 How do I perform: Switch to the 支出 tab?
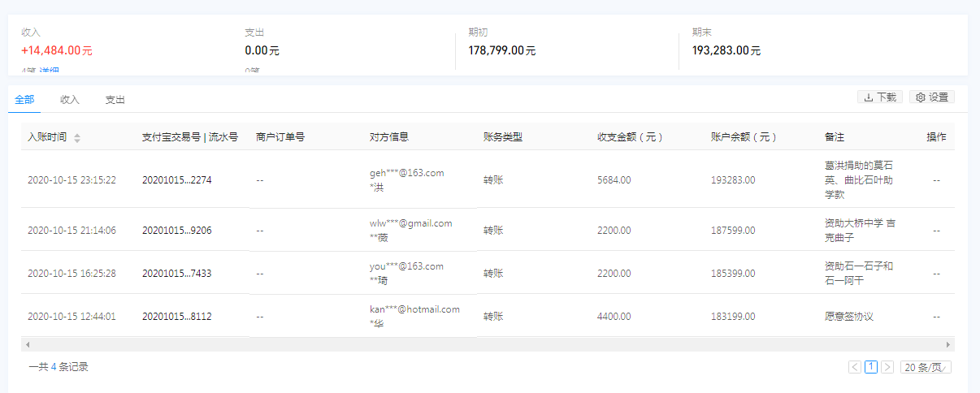click(115, 100)
